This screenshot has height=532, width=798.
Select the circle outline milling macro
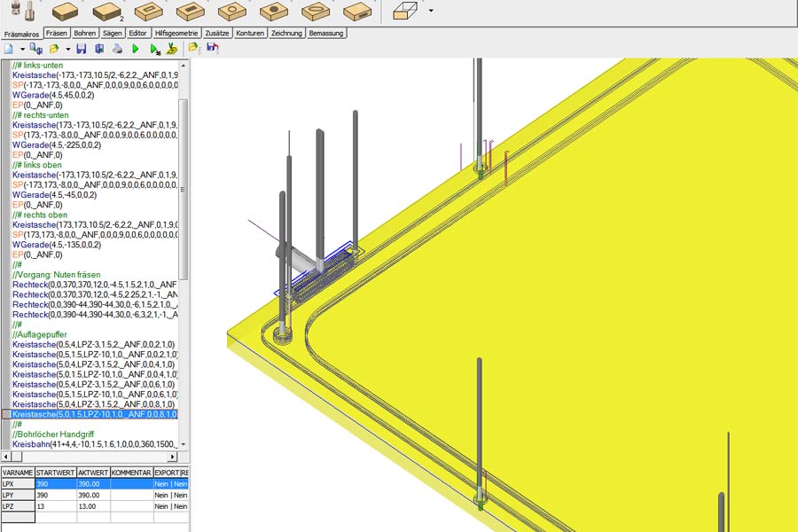click(232, 12)
